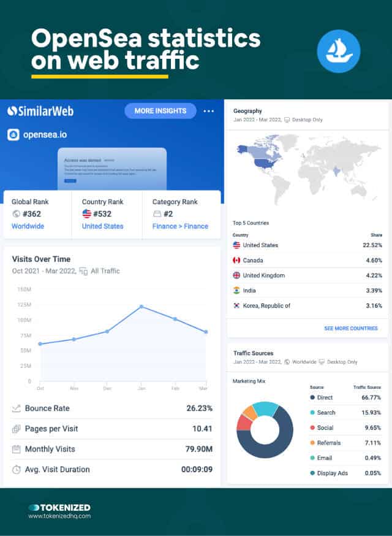Viewport: 392px width, 536px height.
Task: Click the India share 3.39%
Action: [x=374, y=291]
